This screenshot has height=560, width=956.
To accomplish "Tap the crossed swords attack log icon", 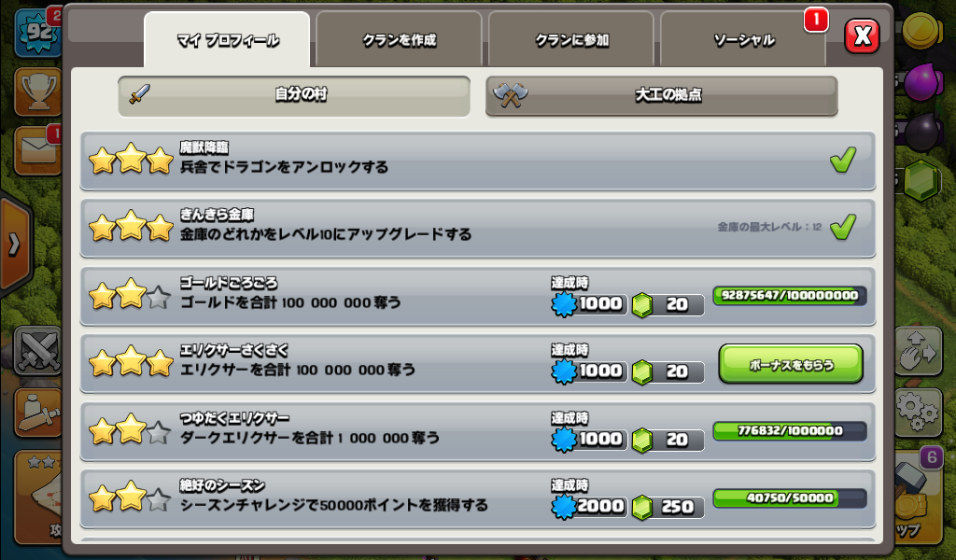I will point(38,350).
